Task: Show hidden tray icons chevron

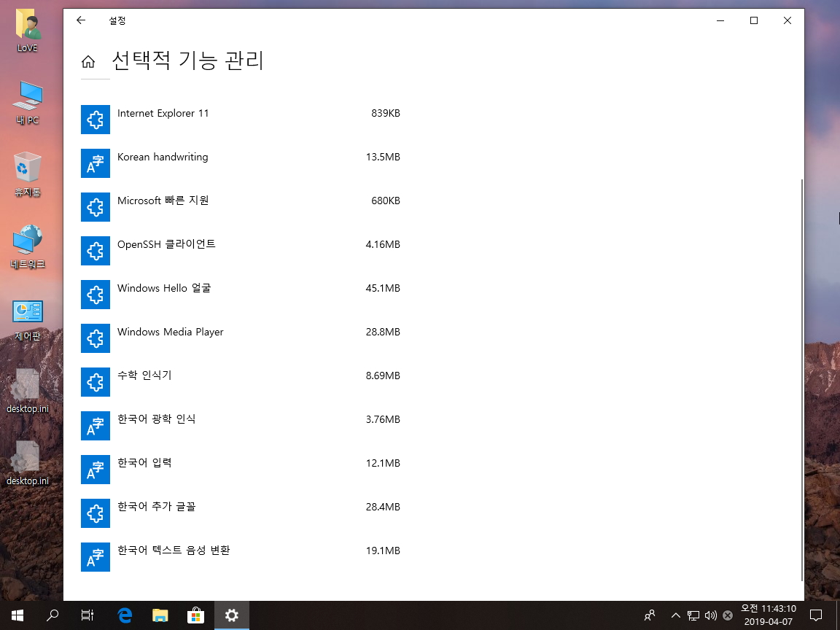Action: [675, 615]
